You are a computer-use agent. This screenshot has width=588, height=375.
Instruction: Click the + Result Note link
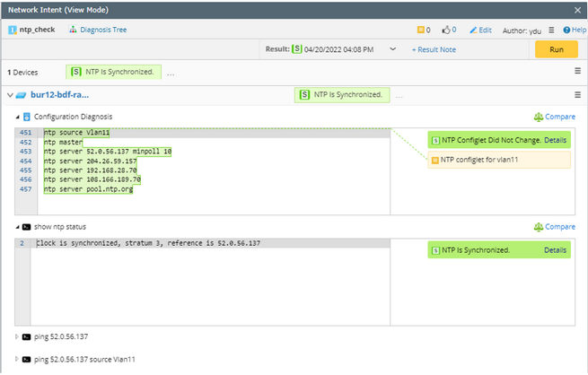pos(434,49)
